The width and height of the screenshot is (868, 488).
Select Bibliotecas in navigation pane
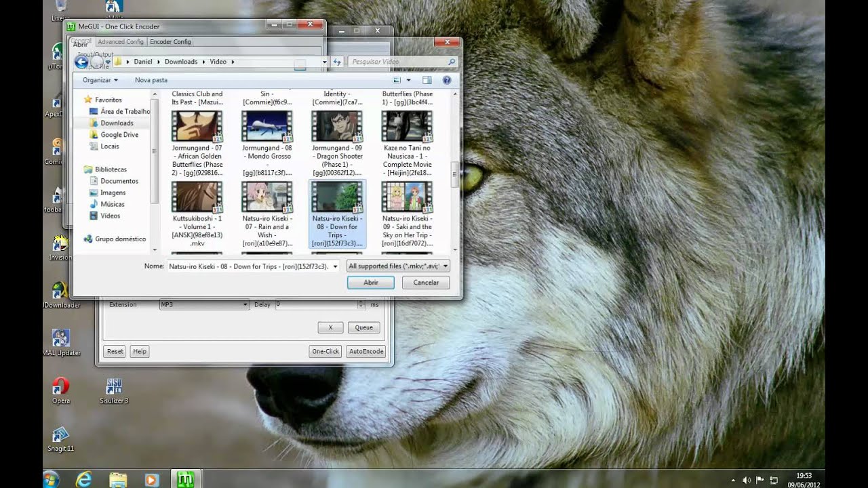[x=105, y=169]
